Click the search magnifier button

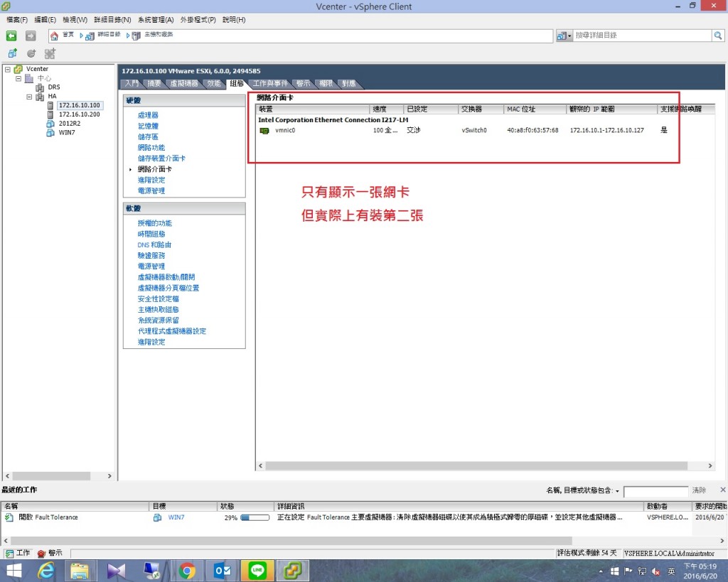click(718, 36)
